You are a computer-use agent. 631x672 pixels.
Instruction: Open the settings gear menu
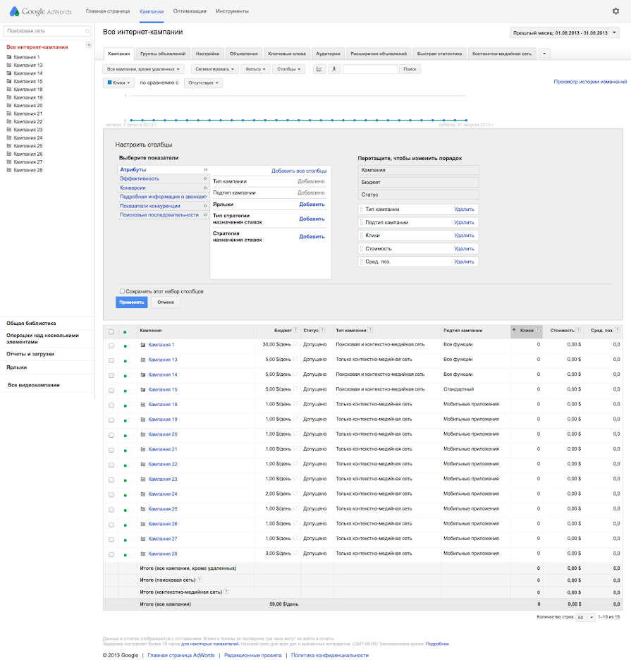pos(615,11)
